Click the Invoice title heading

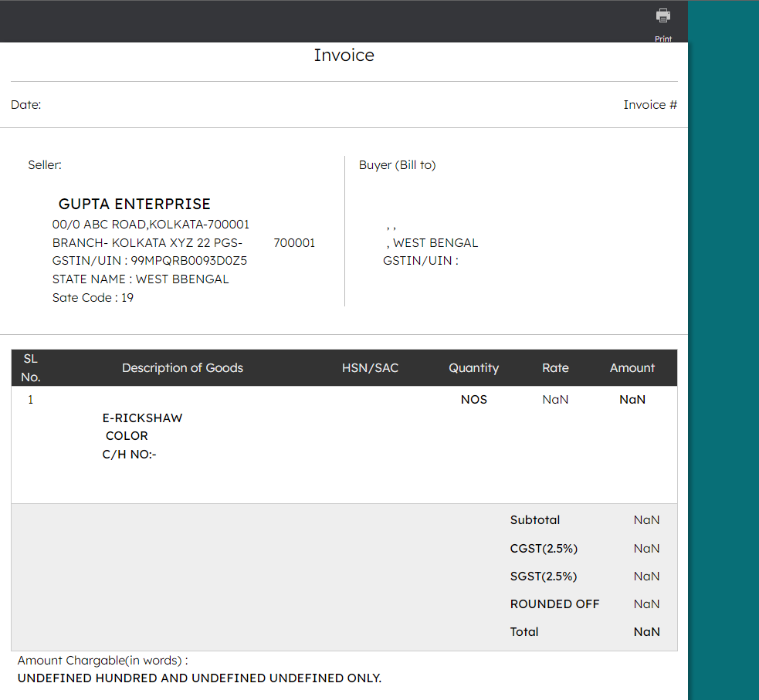[x=344, y=56]
